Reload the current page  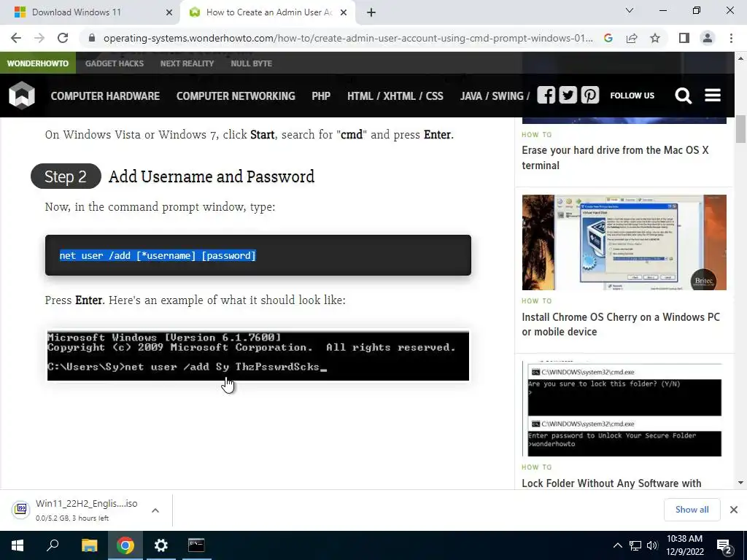coord(63,38)
